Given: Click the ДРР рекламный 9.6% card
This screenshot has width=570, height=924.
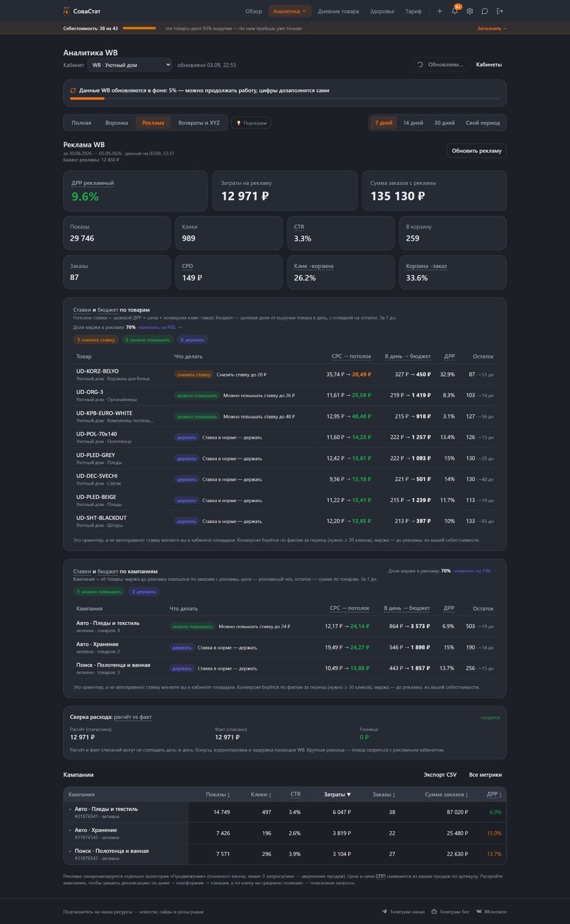Looking at the screenshot, I should point(135,190).
